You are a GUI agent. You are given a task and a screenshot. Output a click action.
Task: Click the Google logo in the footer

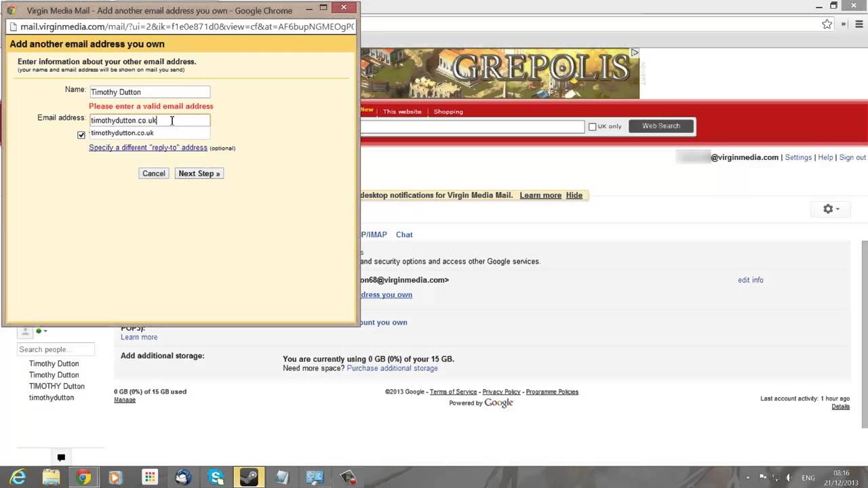[x=498, y=403]
